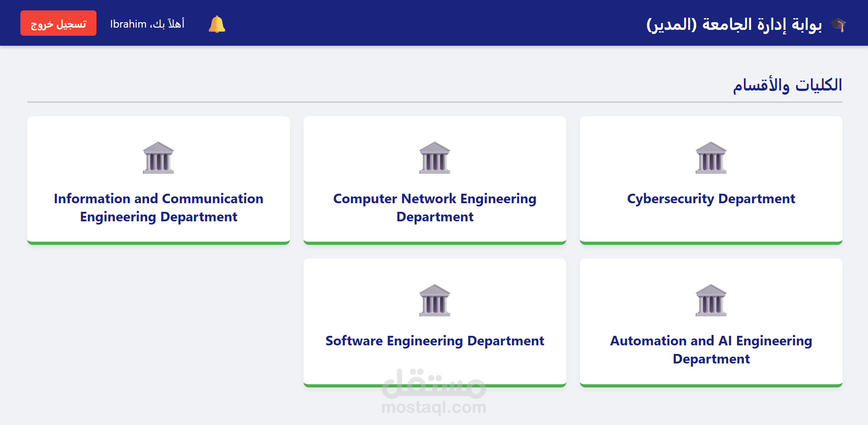Click the الكليات والأقسام section heading

pyautogui.click(x=787, y=85)
